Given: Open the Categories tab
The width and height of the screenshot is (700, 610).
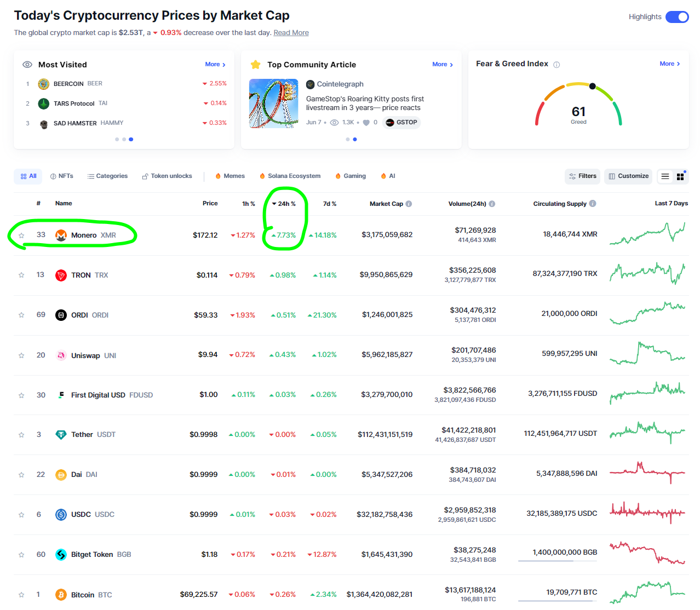Looking at the screenshot, I should (107, 176).
